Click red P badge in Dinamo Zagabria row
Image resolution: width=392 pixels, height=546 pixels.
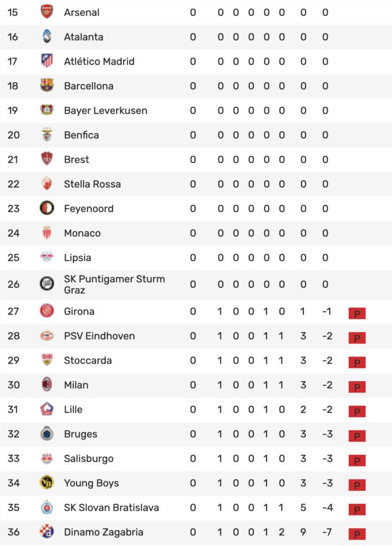point(357,534)
